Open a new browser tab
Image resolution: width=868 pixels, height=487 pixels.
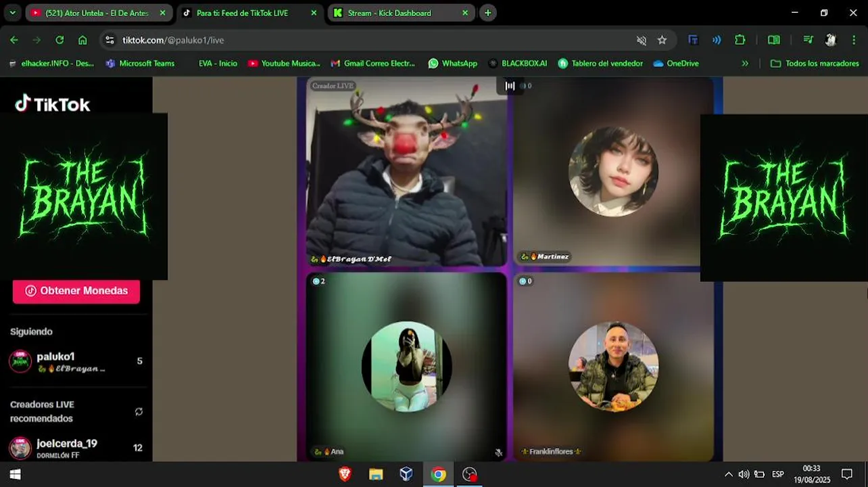[487, 13]
